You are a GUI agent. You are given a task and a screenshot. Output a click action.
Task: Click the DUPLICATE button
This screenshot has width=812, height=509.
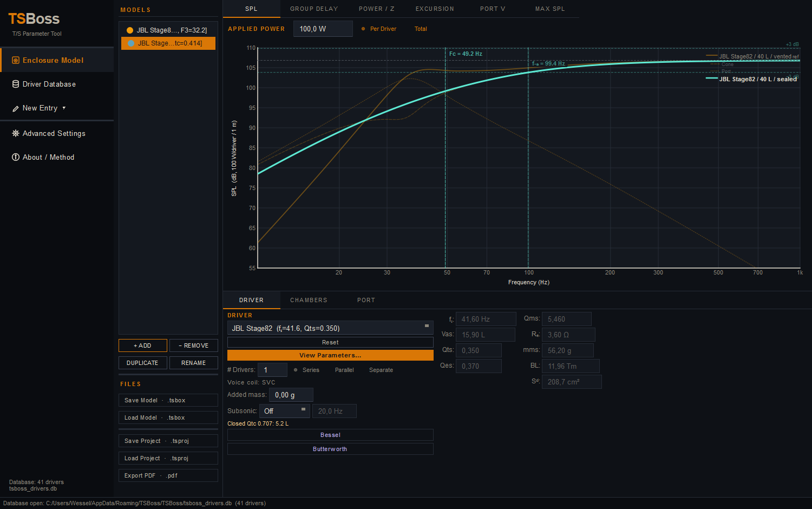[143, 363]
